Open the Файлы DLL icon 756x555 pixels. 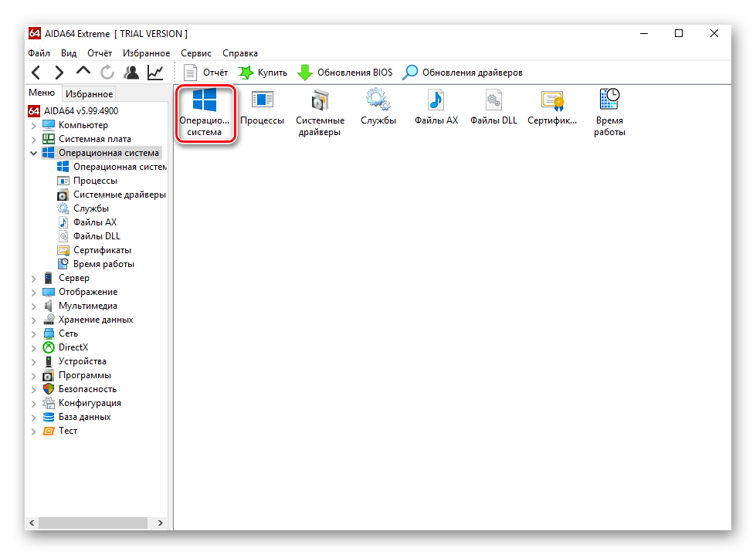(493, 107)
